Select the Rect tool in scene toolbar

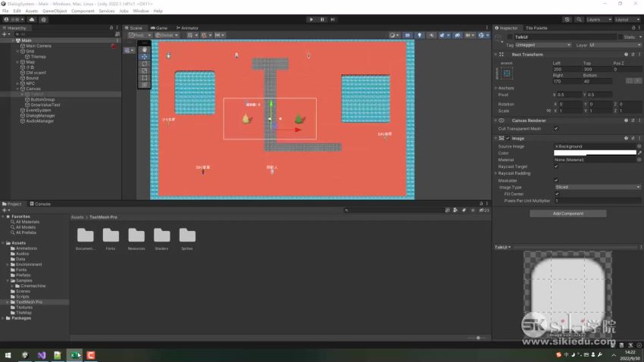point(145,77)
